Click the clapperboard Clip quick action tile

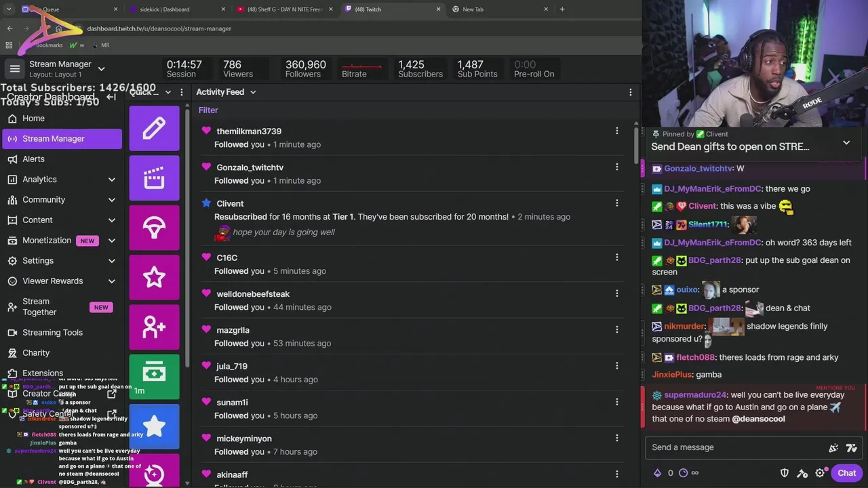coord(154,178)
